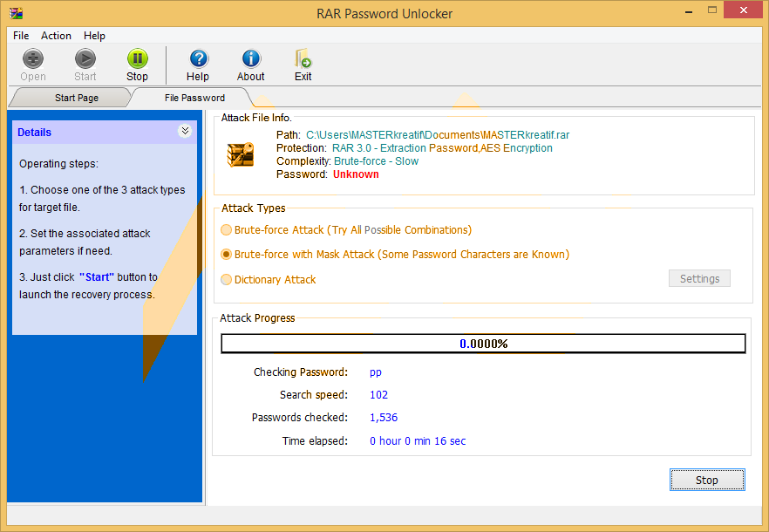Click the search speed value 102
Screen dimensions: 769x532
click(x=378, y=394)
